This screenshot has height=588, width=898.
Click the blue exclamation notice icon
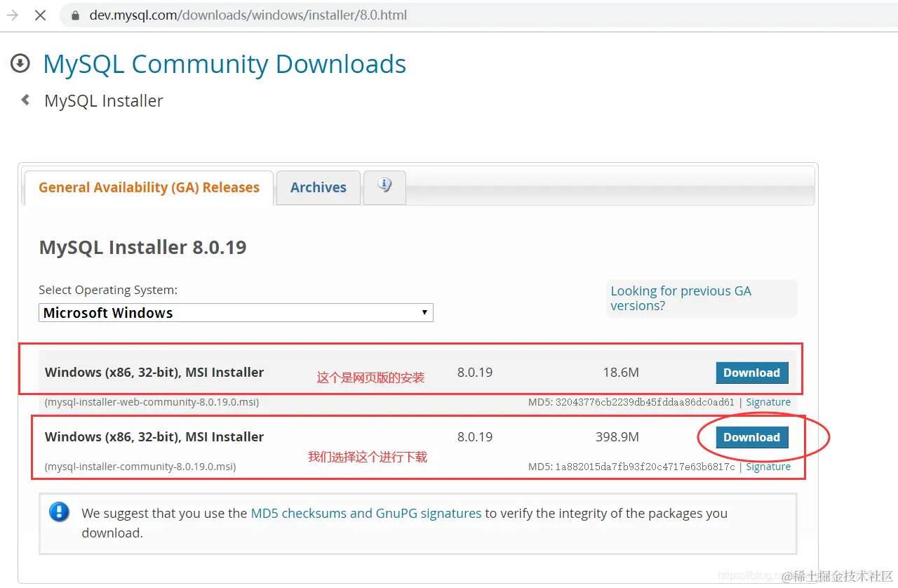coord(59,512)
